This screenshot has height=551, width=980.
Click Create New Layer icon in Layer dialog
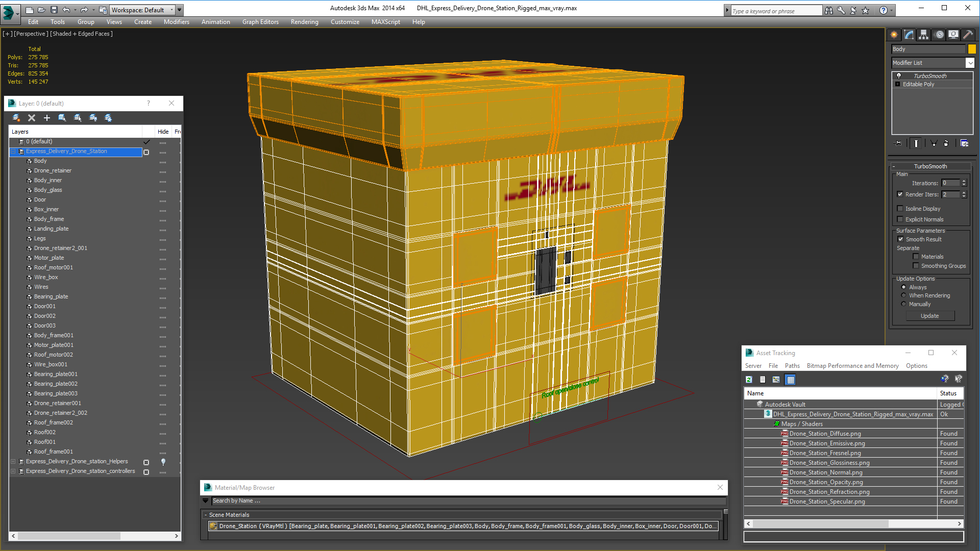point(16,118)
